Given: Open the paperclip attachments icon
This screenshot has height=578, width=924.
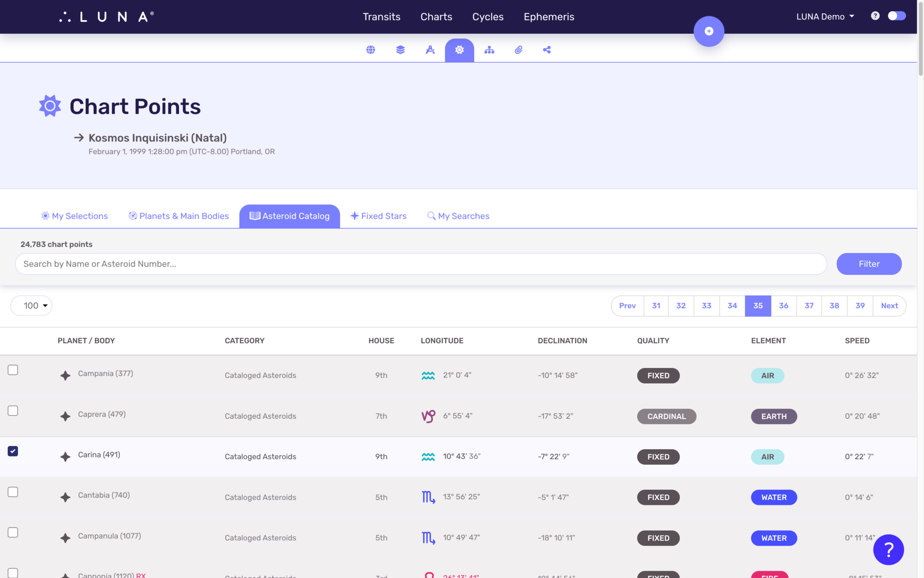Looking at the screenshot, I should 518,50.
